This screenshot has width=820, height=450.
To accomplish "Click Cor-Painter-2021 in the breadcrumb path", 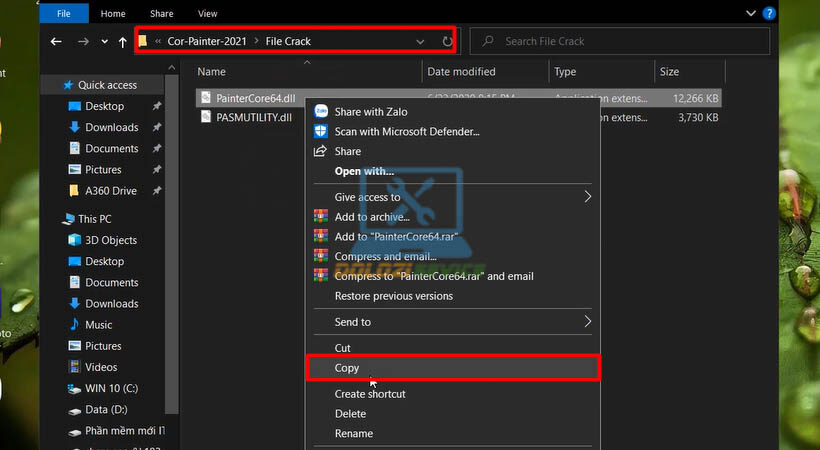I will pyautogui.click(x=206, y=42).
